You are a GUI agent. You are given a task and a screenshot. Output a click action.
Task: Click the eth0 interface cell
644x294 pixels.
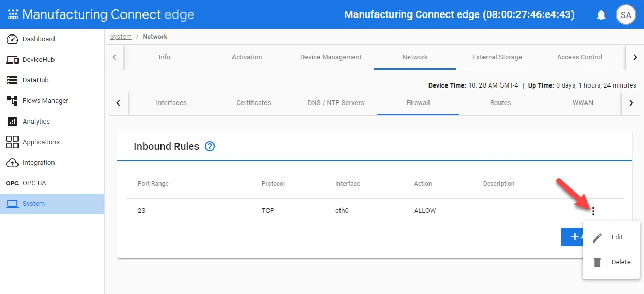[x=342, y=211]
